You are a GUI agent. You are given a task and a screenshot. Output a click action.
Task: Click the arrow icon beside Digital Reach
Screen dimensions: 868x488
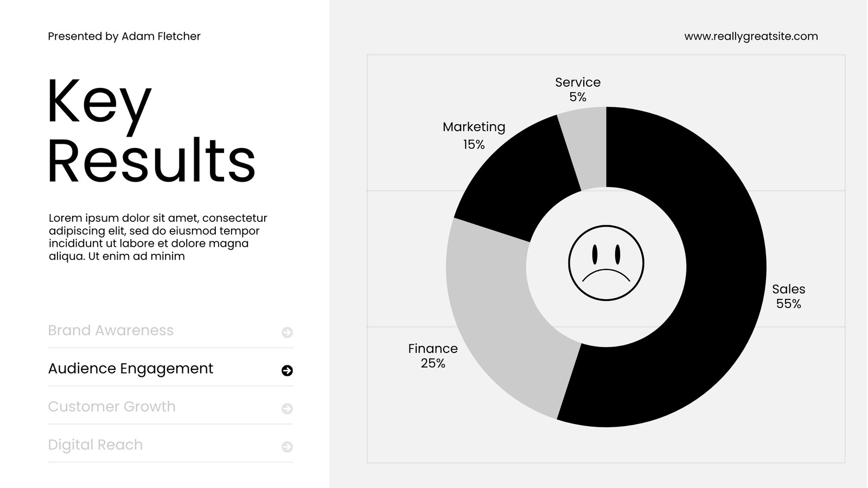click(x=287, y=447)
